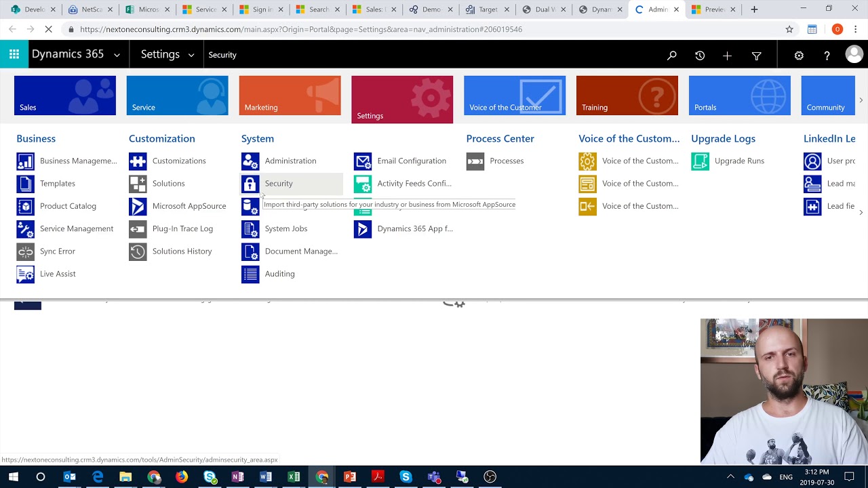Screen dimensions: 868x488
Task: Open the Voice of the Customer tile
Action: [x=515, y=96]
